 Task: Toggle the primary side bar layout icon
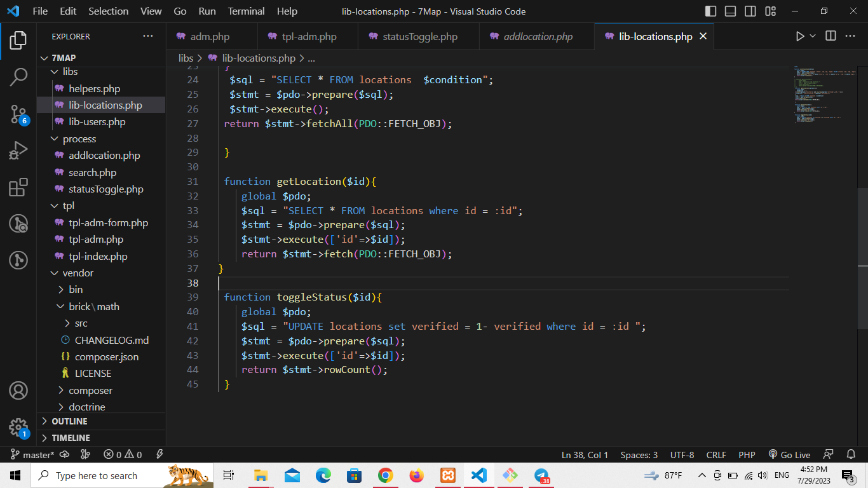[x=710, y=11]
